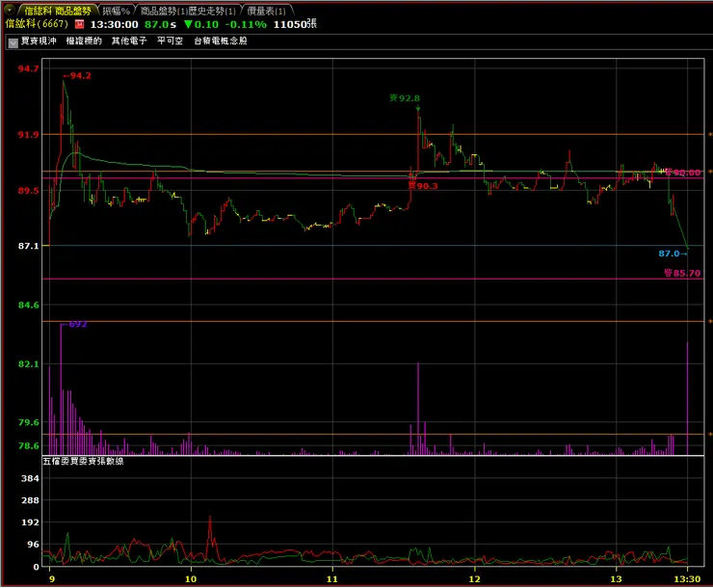Click the 五檔委買委賣張數線 panel title
The height and width of the screenshot is (588, 713).
tap(83, 461)
